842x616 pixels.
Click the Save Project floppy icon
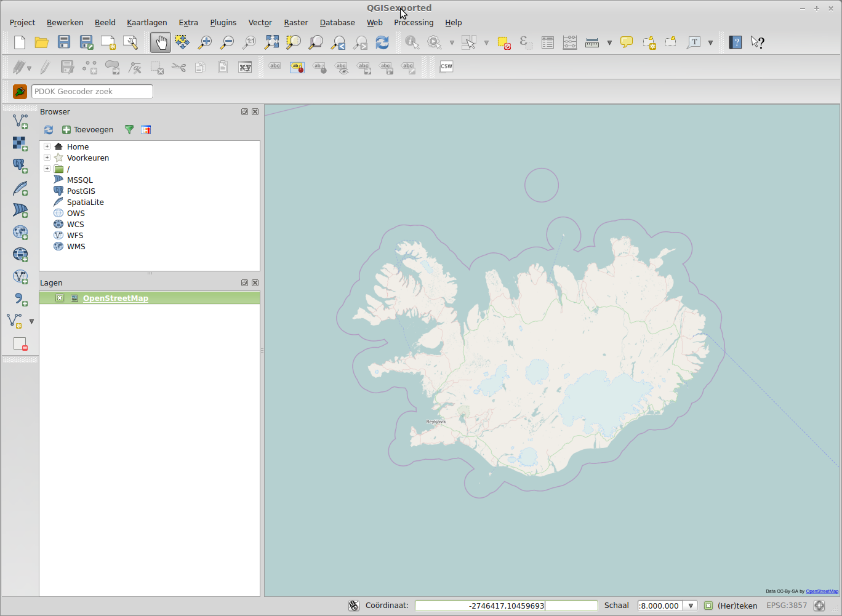[x=64, y=42]
